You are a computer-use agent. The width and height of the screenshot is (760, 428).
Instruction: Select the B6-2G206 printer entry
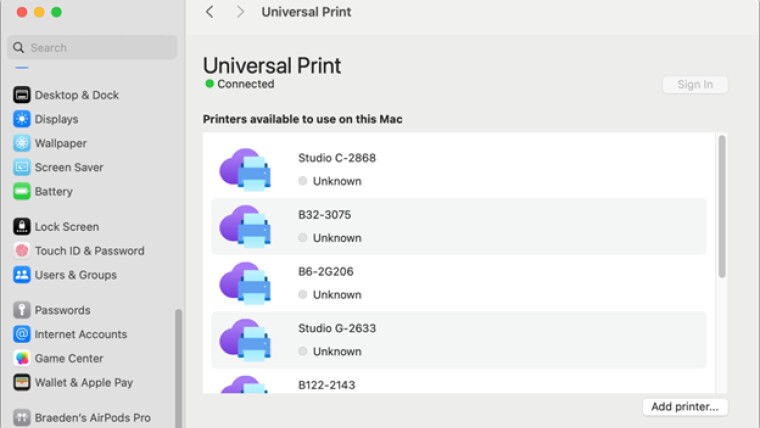(x=459, y=283)
